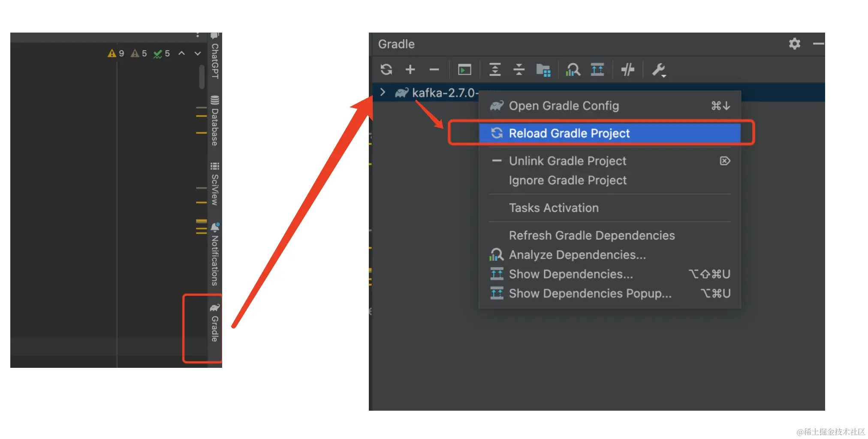Image resolution: width=868 pixels, height=439 pixels.
Task: Click the Download Sources folder icon in the toolbar
Action: (543, 70)
